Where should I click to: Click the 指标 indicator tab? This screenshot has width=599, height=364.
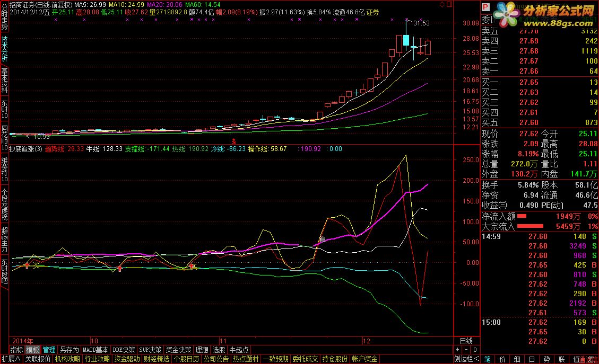point(17,350)
